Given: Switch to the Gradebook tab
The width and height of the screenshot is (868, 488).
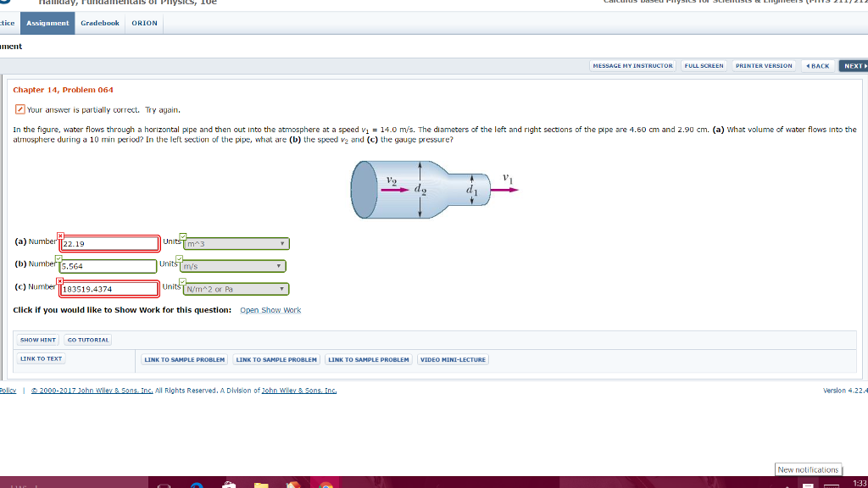Looking at the screenshot, I should [99, 23].
